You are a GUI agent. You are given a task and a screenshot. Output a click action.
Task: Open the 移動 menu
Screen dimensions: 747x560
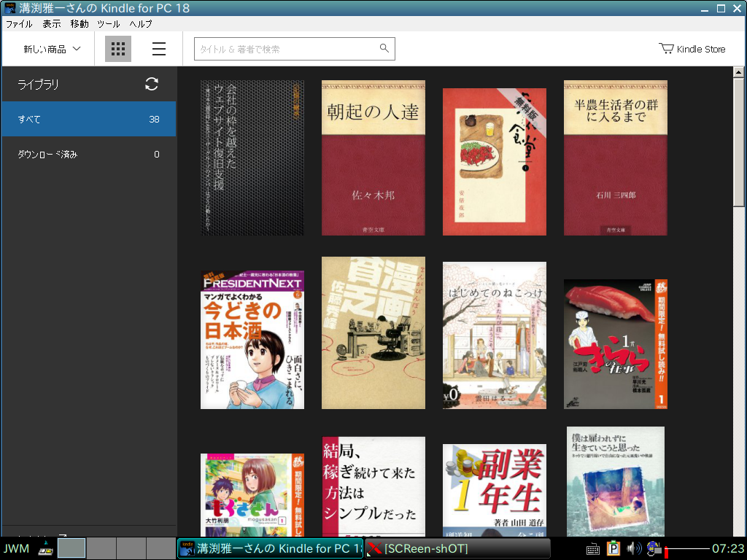pyautogui.click(x=79, y=24)
